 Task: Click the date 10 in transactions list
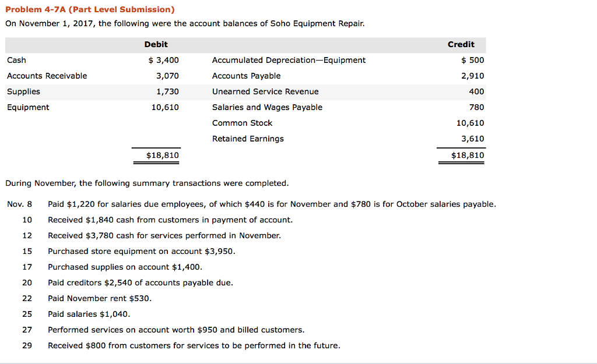pos(27,220)
